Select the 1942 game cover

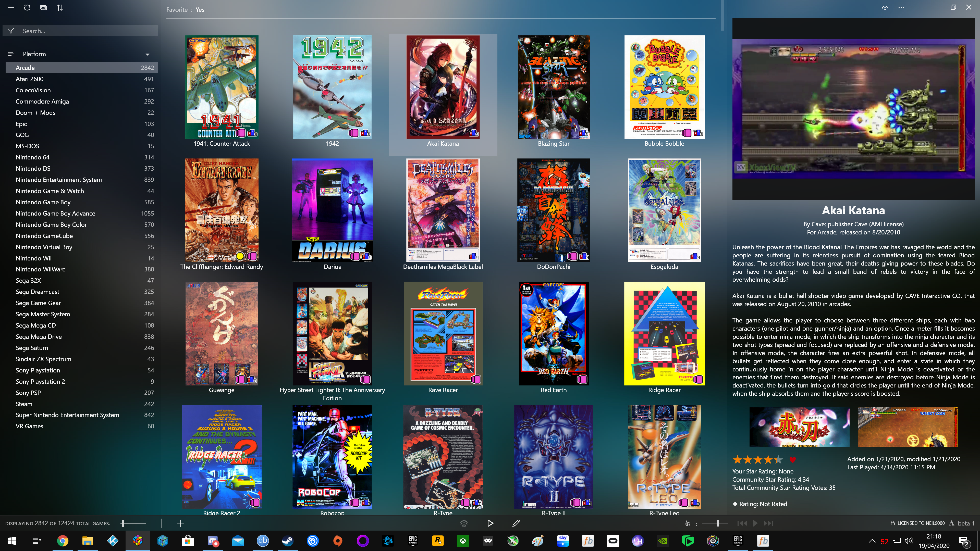(x=332, y=87)
